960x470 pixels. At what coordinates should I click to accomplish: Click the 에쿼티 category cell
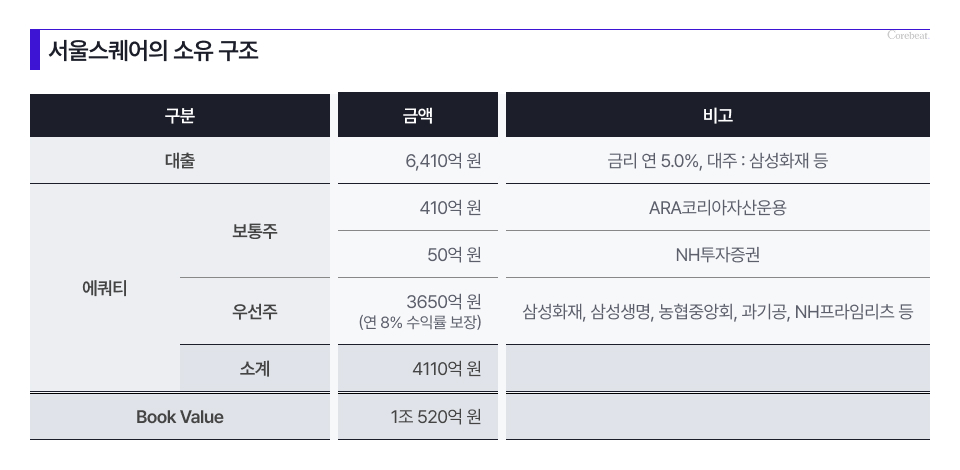pyautogui.click(x=105, y=288)
